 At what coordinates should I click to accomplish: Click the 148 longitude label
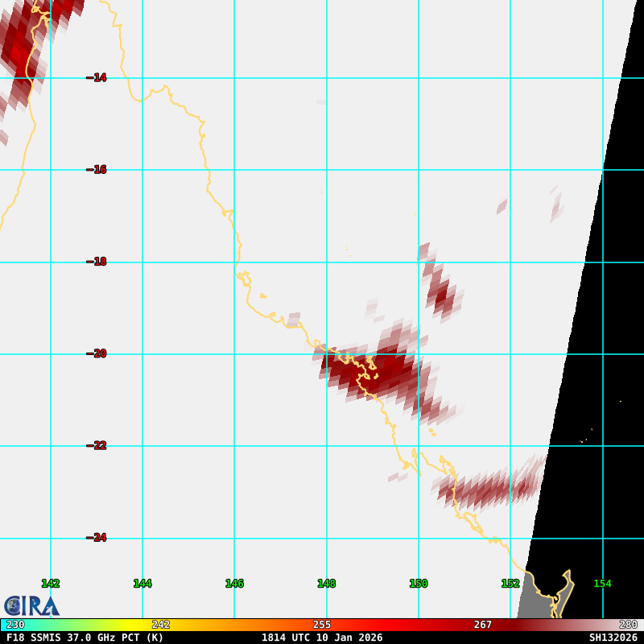pyautogui.click(x=326, y=584)
